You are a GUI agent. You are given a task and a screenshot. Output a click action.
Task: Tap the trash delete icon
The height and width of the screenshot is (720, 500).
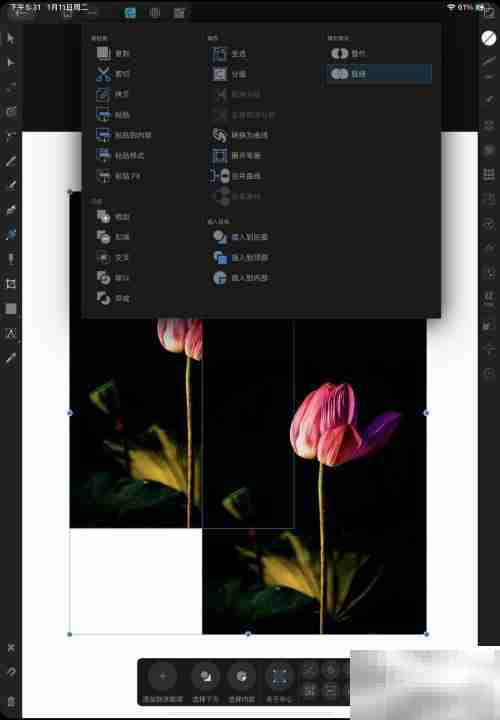pos(11,701)
